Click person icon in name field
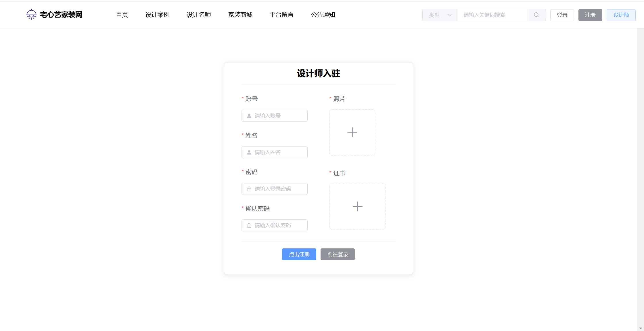Image resolution: width=644 pixels, height=331 pixels. pos(249,152)
